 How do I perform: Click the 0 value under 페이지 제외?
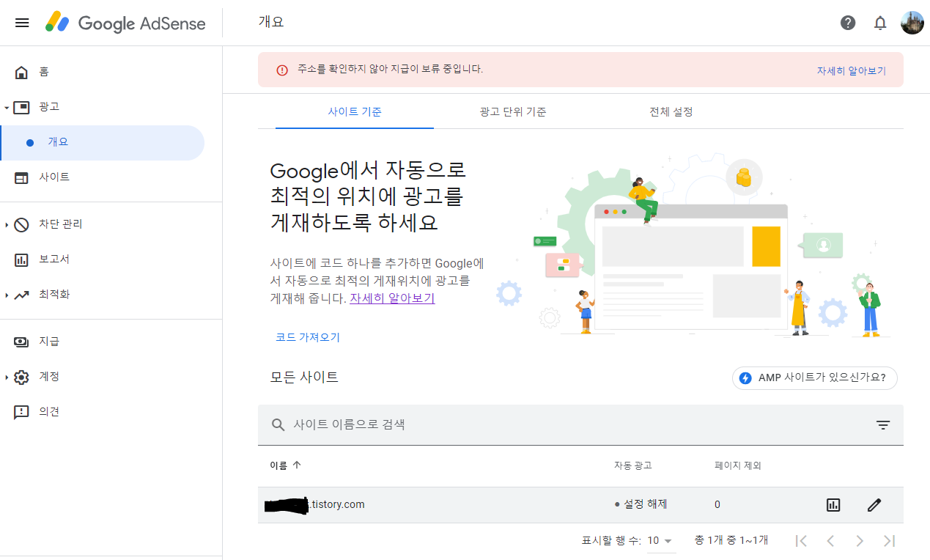(x=717, y=504)
